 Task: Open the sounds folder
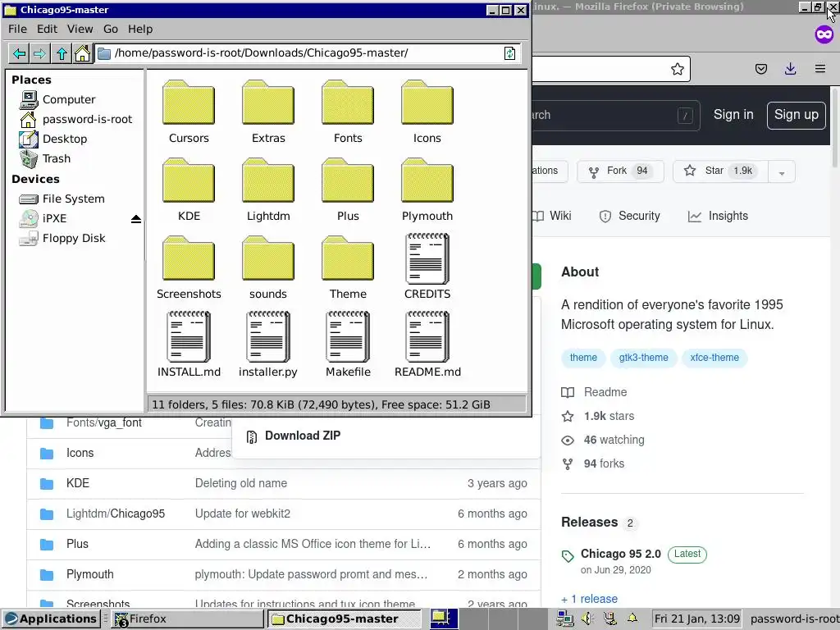click(268, 268)
